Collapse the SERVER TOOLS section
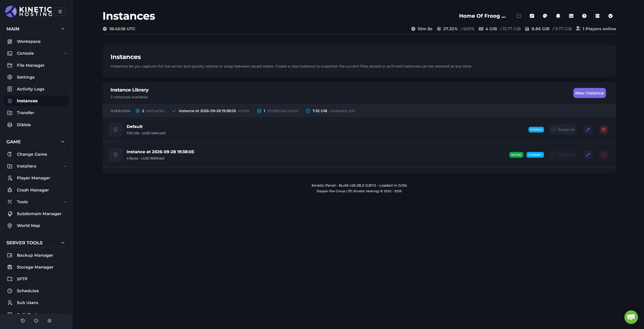 coord(63,243)
